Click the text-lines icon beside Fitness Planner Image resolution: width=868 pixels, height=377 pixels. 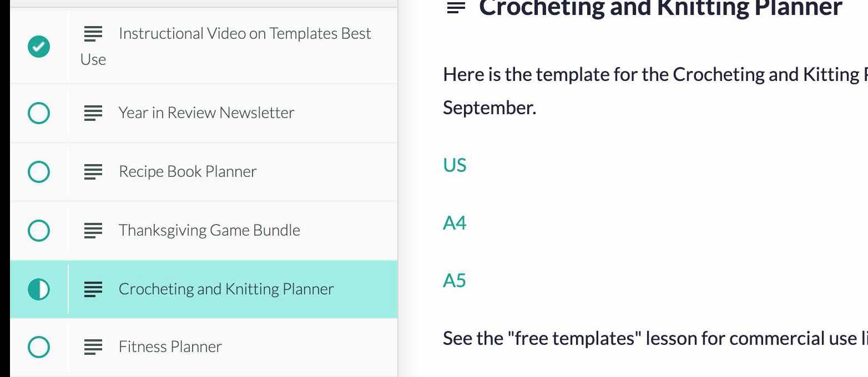pos(93,347)
